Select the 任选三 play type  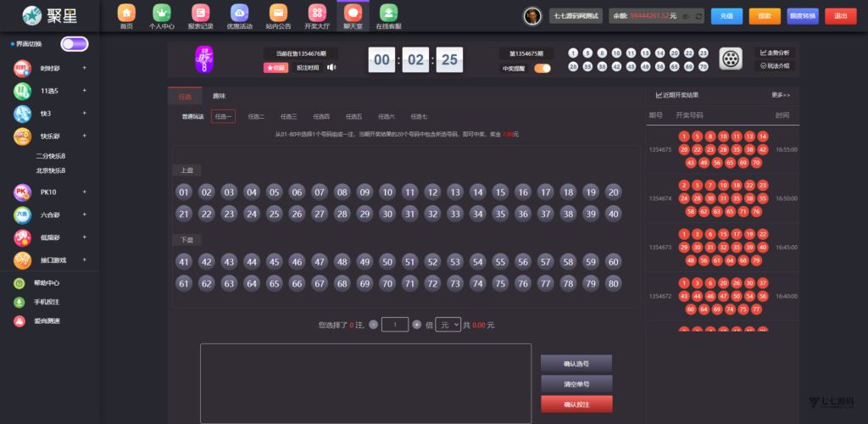coord(288,117)
